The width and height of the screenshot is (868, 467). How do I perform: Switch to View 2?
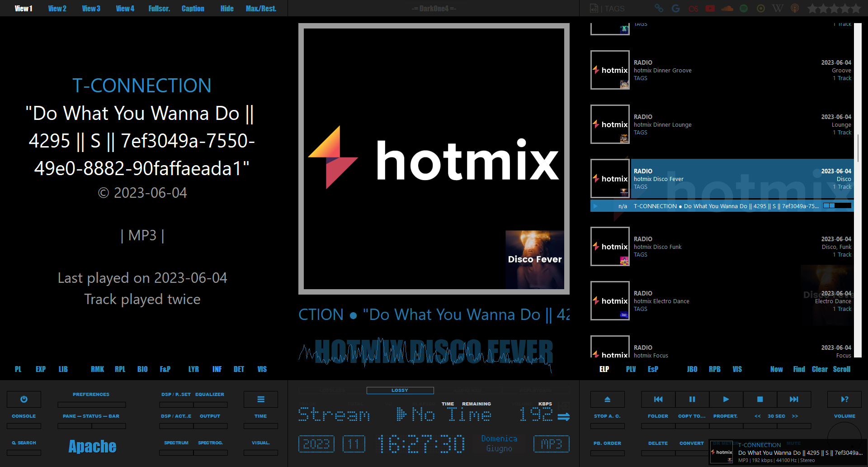coord(57,8)
